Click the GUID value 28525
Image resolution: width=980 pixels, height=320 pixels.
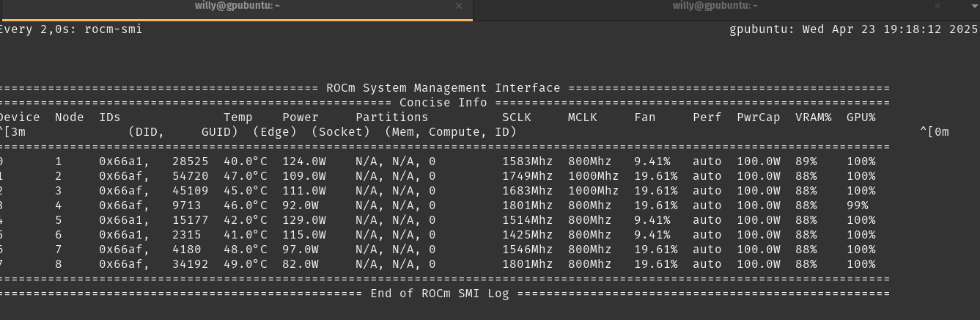tap(190, 161)
